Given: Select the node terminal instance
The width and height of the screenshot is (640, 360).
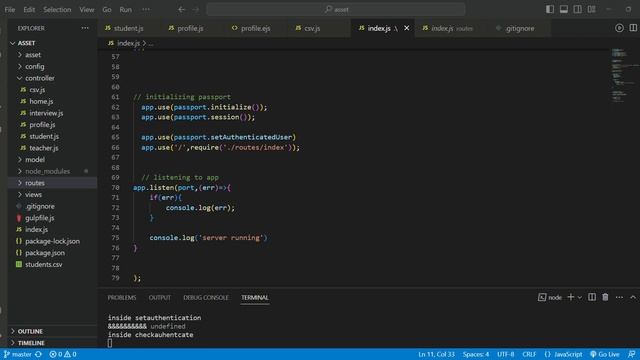Looking at the screenshot, I should tap(550, 297).
